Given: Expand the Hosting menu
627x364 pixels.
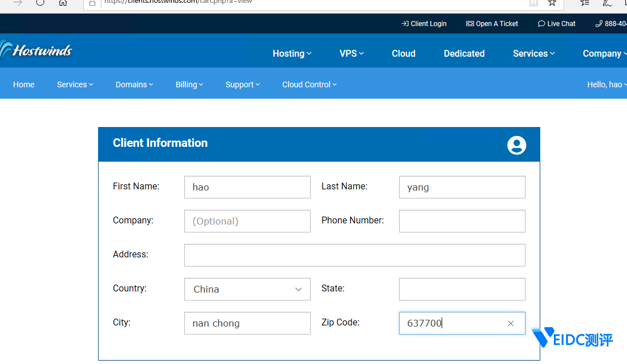Looking at the screenshot, I should tap(292, 53).
